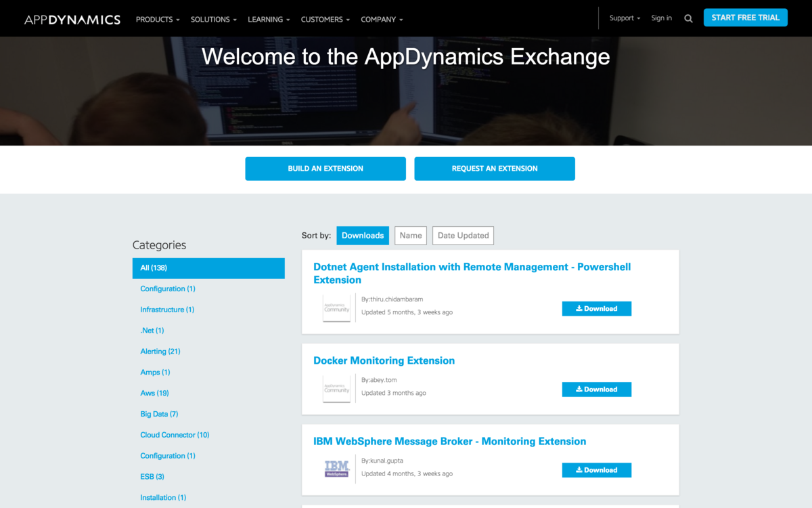The width and height of the screenshot is (812, 508).
Task: Click 'Updated 4 months, 3 weeks ago' text
Action: [407, 473]
